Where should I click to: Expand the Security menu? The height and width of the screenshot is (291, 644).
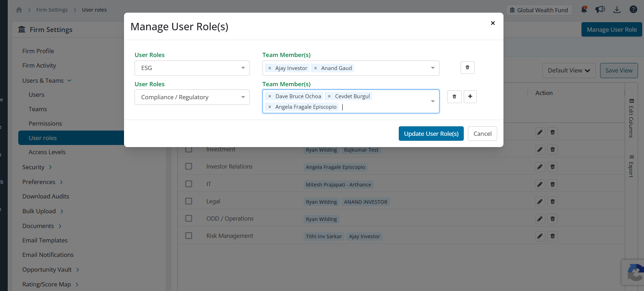[x=37, y=167]
